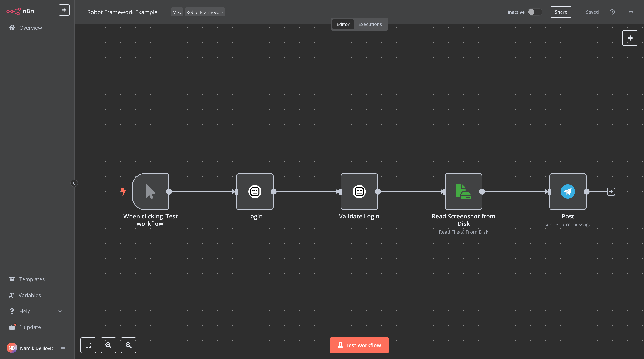Image resolution: width=644 pixels, height=359 pixels.
Task: Click the Share button
Action: [x=561, y=12]
